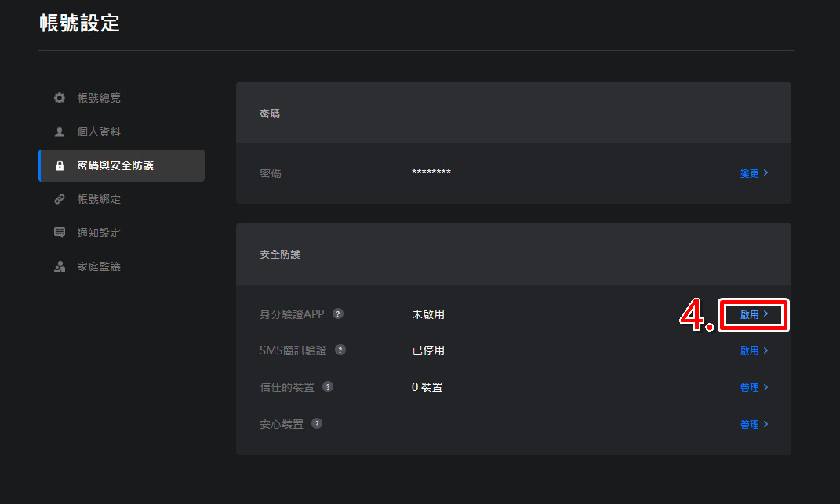Open the 帳號總覽 menu item

(122, 98)
